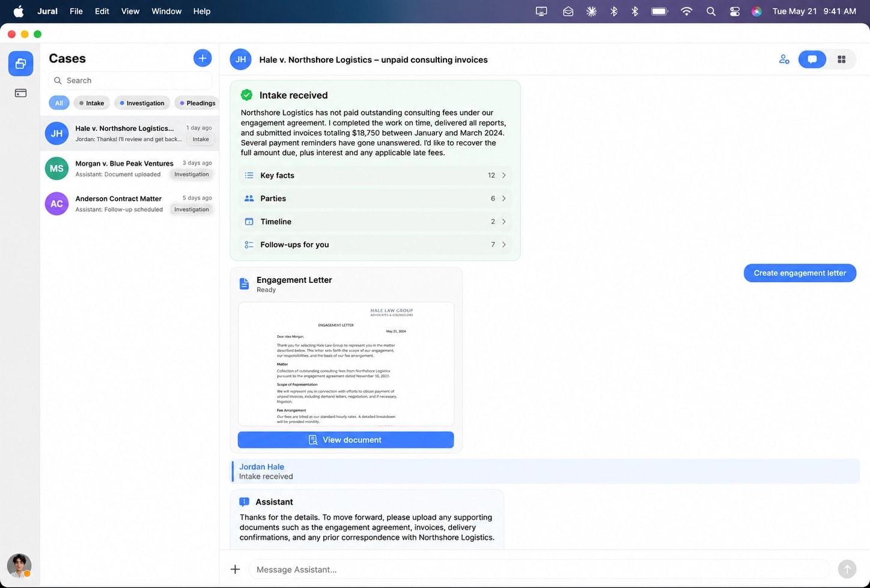Click the engagement letter preview thumbnail

[346, 364]
